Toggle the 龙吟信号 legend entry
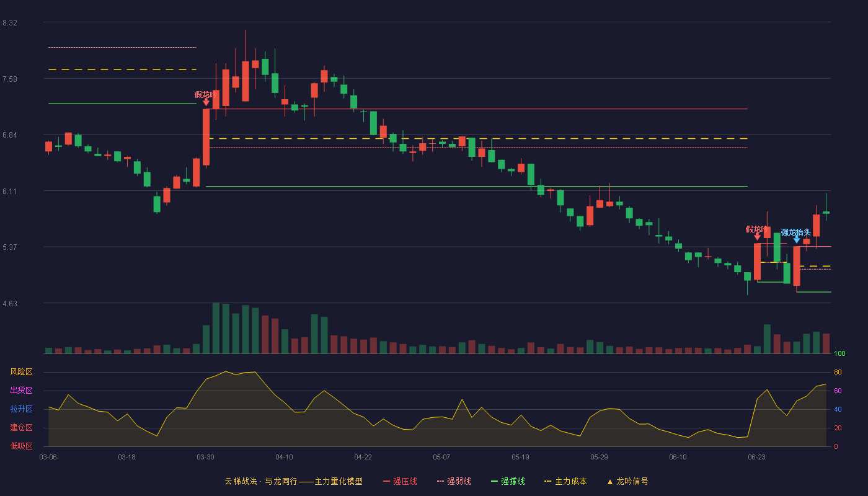This screenshot has height=496, width=868. click(627, 481)
